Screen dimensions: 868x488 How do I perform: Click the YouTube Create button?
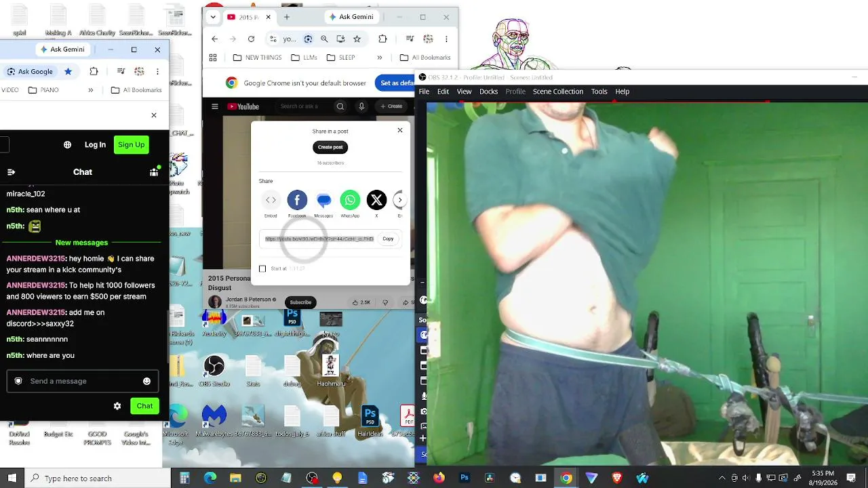pos(391,106)
